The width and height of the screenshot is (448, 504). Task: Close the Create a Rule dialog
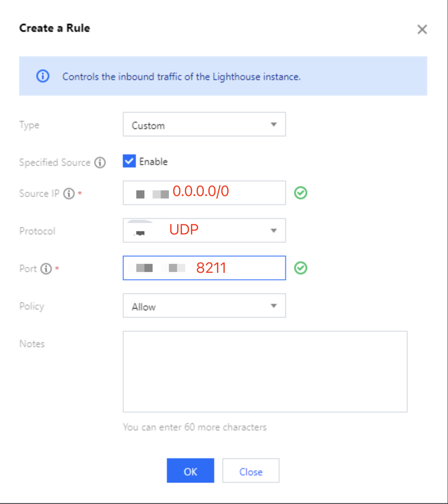pyautogui.click(x=422, y=29)
